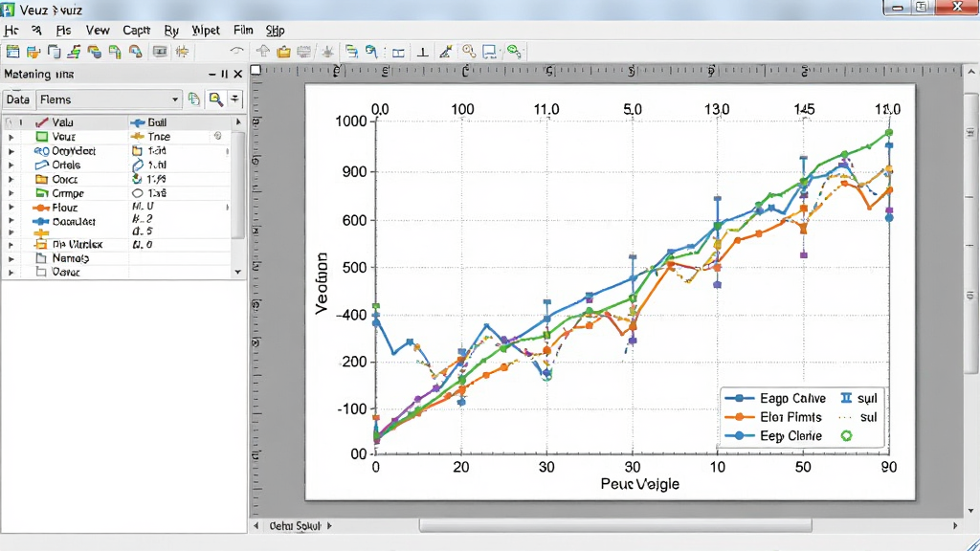Viewport: 980px width, 551px height.
Task: Expand the Flouz tree row
Action: pos(11,208)
